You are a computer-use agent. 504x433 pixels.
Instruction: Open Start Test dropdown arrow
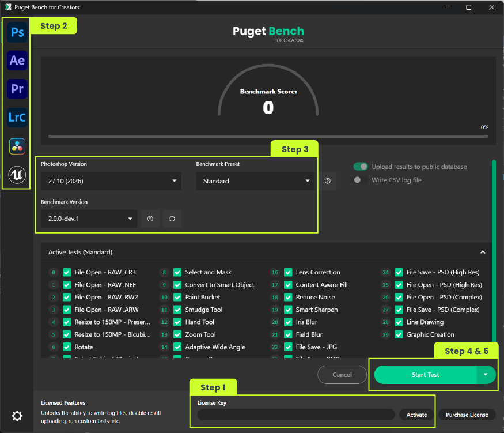click(486, 375)
